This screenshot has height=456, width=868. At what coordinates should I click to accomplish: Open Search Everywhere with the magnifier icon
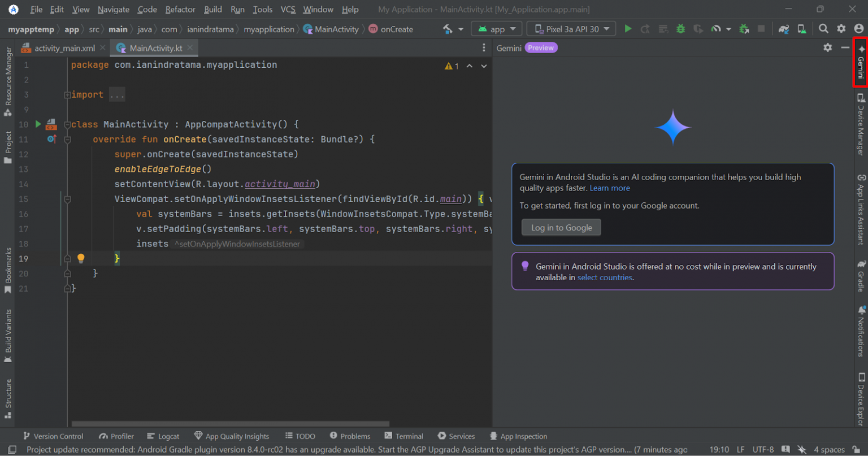pyautogui.click(x=823, y=28)
